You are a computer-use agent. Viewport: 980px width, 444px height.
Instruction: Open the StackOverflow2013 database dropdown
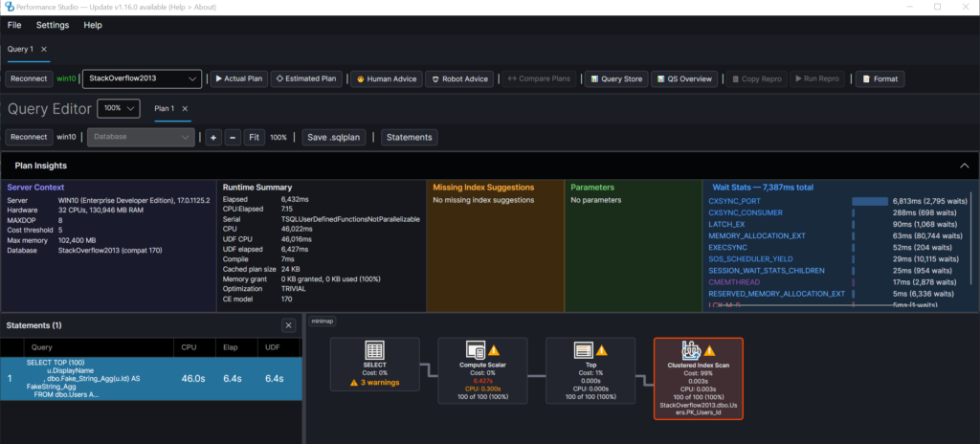(142, 78)
